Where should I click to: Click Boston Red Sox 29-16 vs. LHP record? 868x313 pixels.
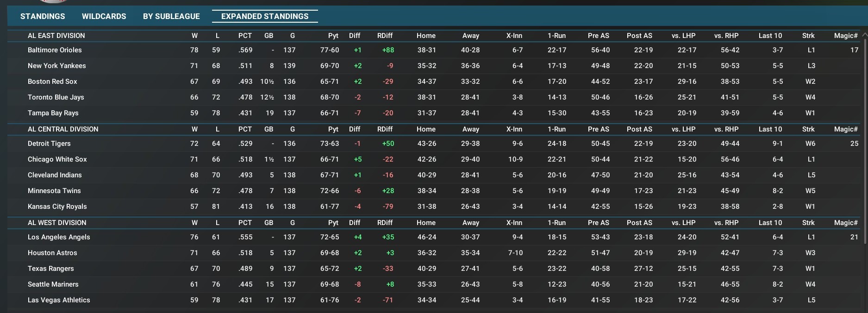pos(687,81)
